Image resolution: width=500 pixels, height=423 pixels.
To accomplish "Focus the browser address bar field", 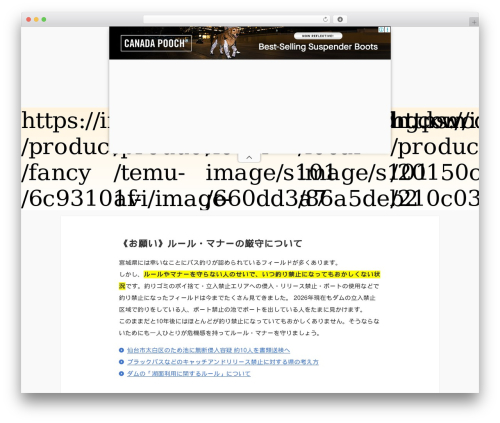I will click(237, 20).
